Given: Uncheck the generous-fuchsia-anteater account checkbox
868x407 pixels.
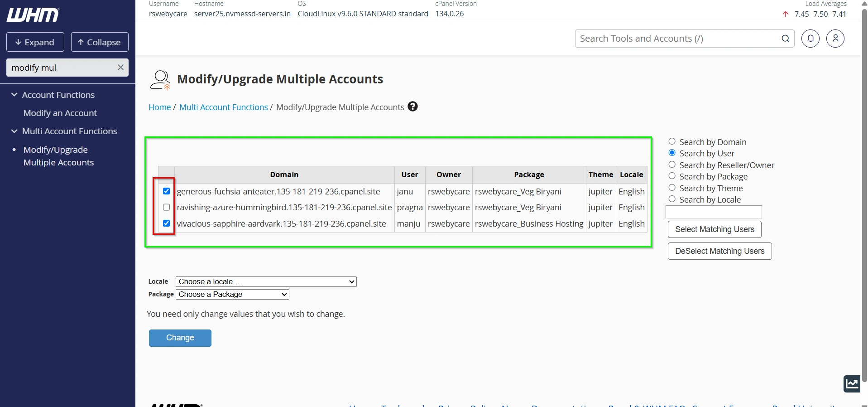Looking at the screenshot, I should click(166, 191).
